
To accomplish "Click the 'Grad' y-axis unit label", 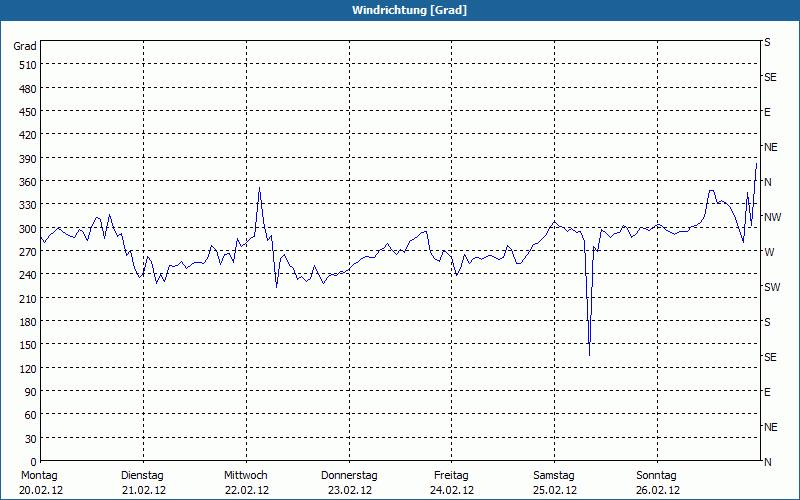I will 25,46.
